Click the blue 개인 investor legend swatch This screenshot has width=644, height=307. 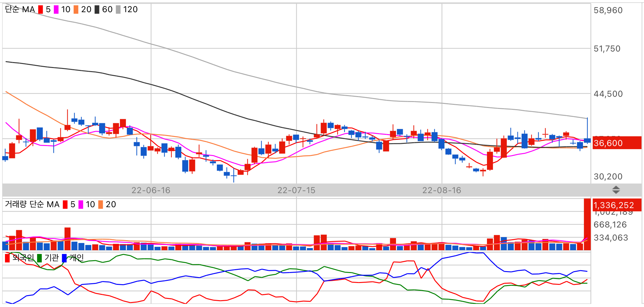click(64, 258)
